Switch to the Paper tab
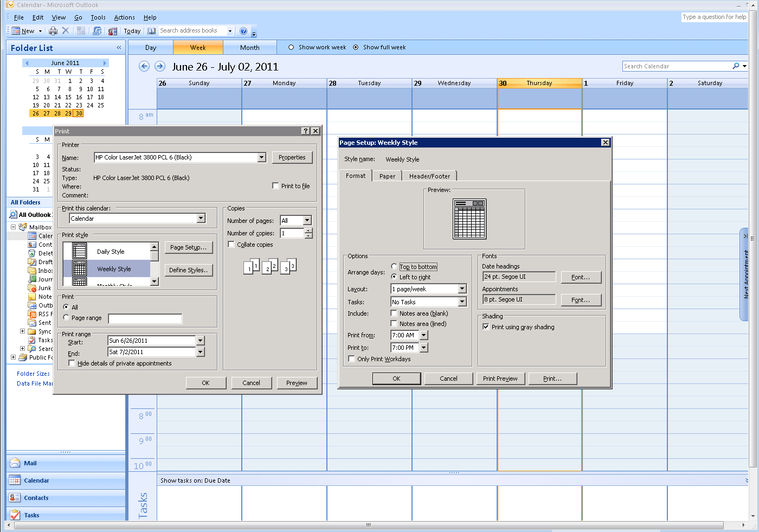The image size is (759, 532). point(387,176)
